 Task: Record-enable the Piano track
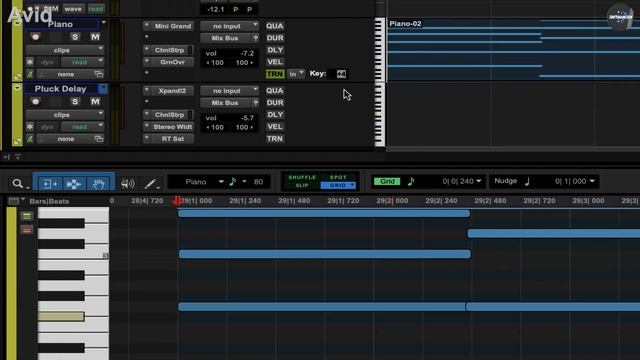point(36,37)
